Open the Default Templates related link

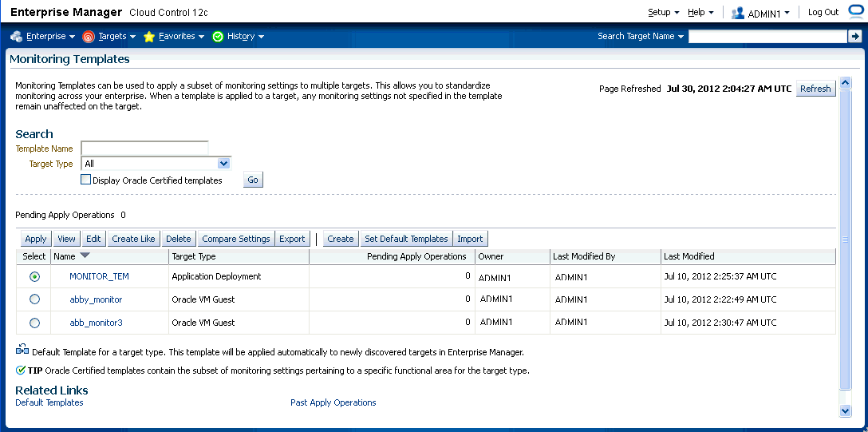[49, 402]
